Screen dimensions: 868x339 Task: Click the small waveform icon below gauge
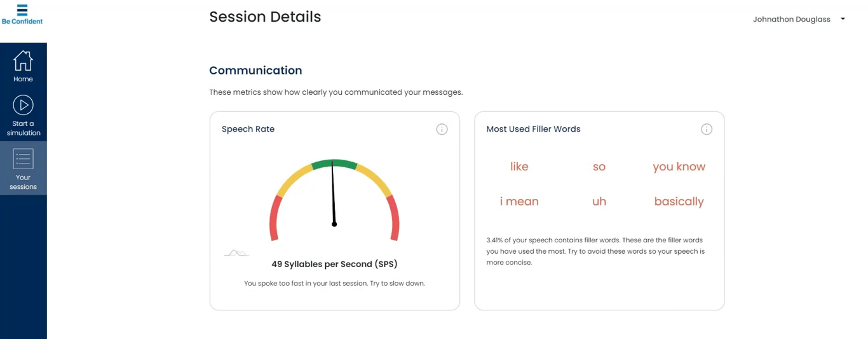236,253
